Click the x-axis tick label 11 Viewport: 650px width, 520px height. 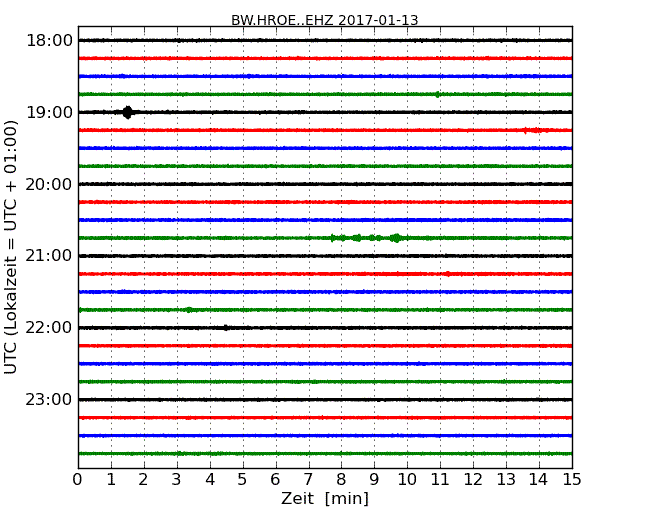tap(440, 479)
